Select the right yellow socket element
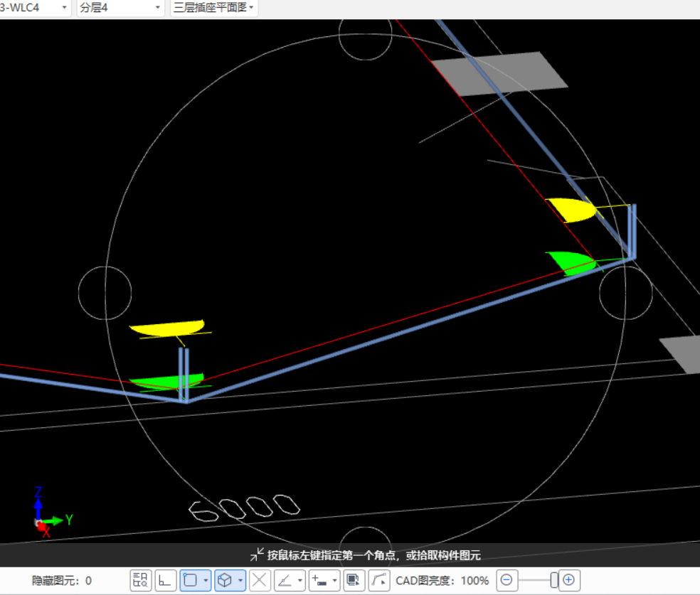Viewport: 700px width, 595px height. click(573, 210)
